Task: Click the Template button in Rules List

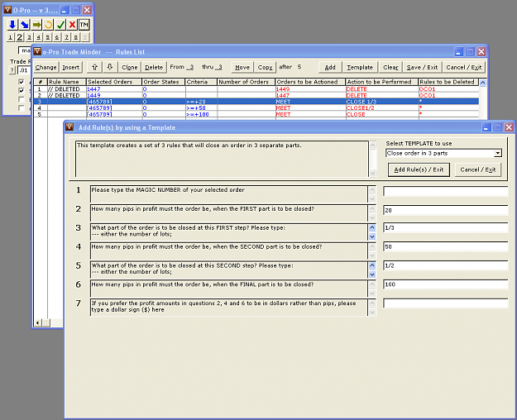Action: 360,67
